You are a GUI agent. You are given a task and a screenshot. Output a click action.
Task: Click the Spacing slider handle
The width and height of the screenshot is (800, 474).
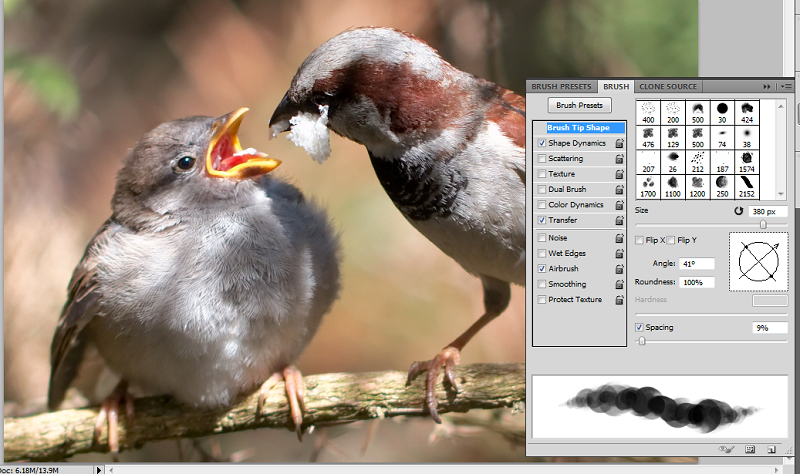point(642,341)
